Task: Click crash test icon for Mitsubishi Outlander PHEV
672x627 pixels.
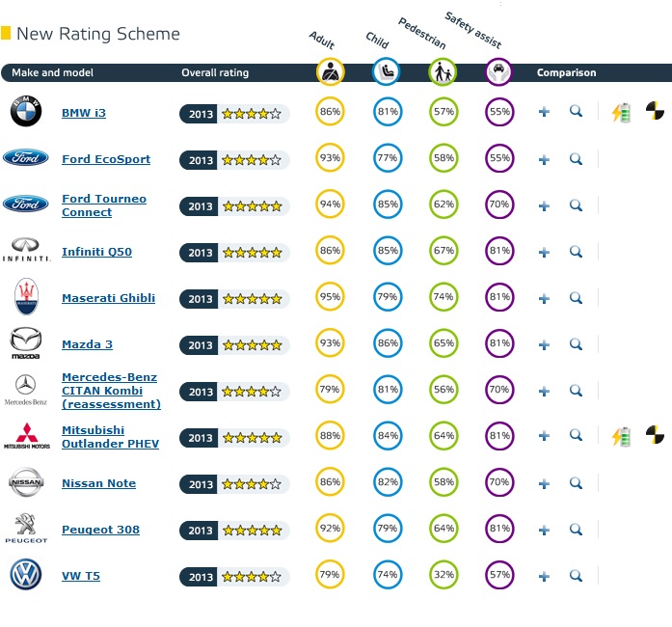Action: point(655,434)
